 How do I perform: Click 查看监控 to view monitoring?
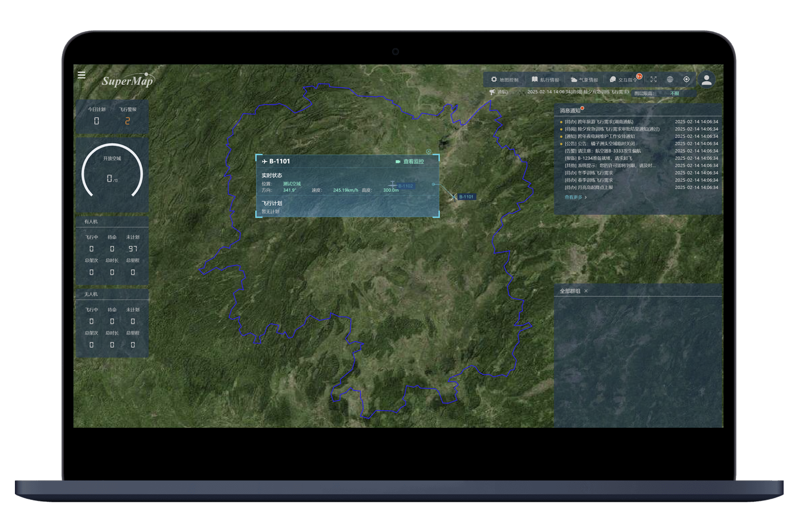(410, 162)
